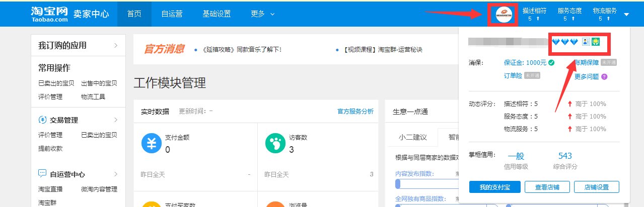Click the 我的支付宝 button

[495, 187]
